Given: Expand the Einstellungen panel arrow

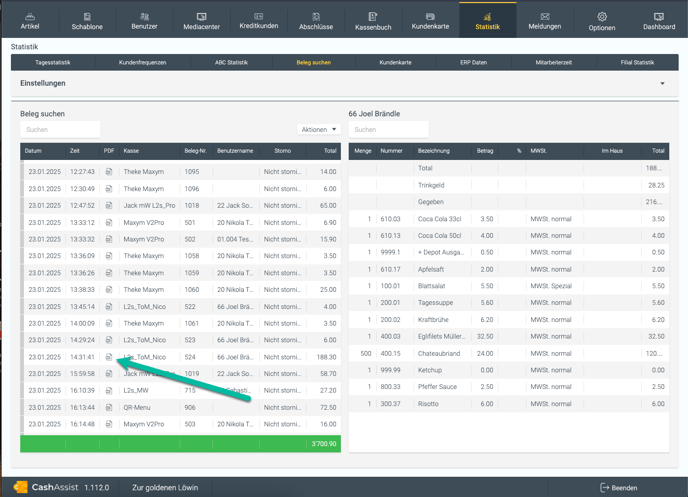Looking at the screenshot, I should pos(662,83).
